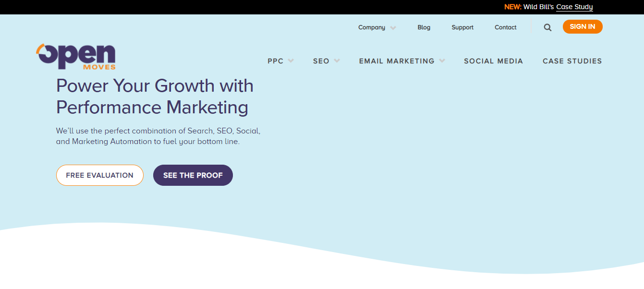The width and height of the screenshot is (644, 289).
Task: Visit the Contact page
Action: click(506, 27)
